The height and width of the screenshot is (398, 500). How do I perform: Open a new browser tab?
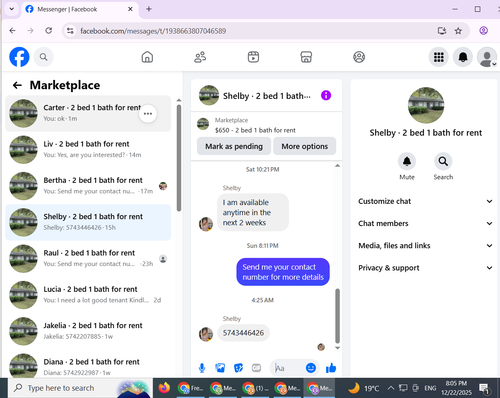pyautogui.click(x=149, y=9)
